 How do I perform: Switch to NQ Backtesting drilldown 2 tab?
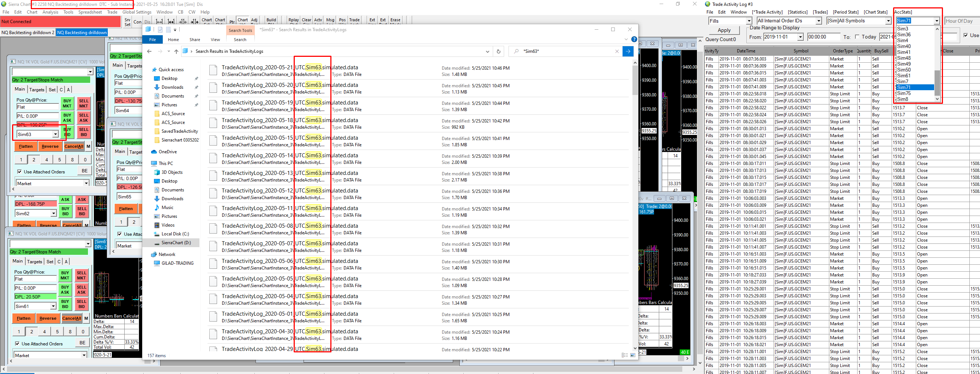click(28, 33)
